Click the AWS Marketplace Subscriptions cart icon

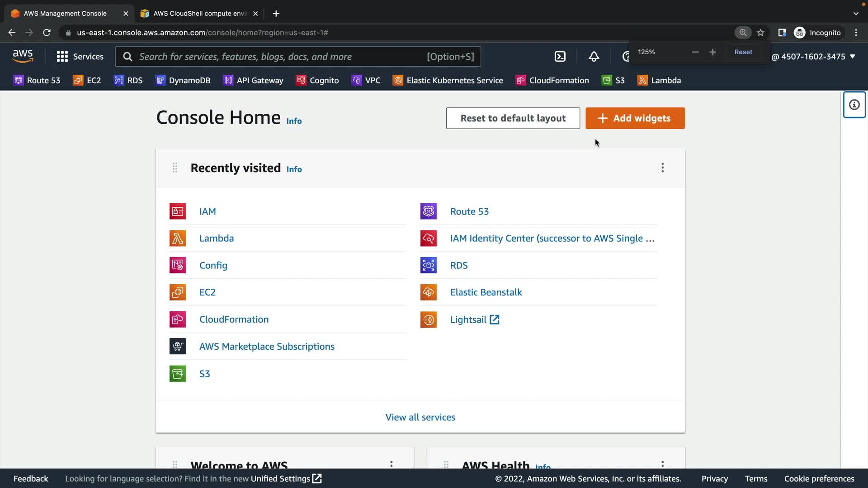(177, 347)
